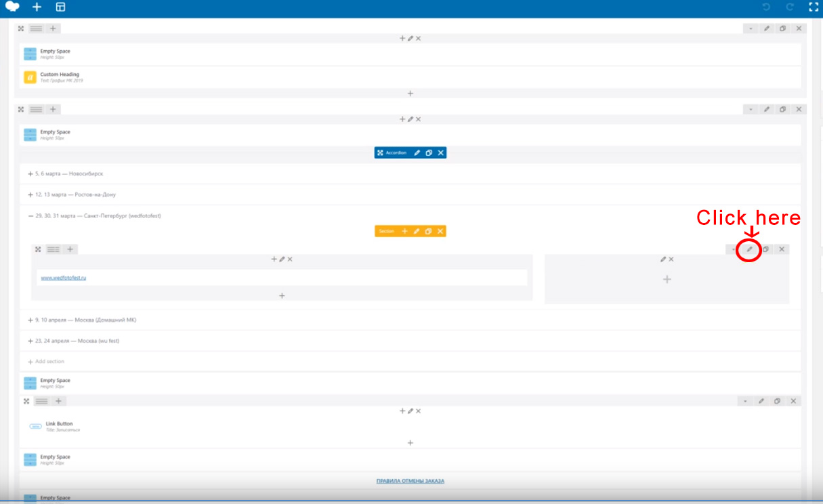Open the ПРАВИЛА ОТМЕНЫ ЗАКАЗА link
Screen dimensions: 823x504
[410, 481]
